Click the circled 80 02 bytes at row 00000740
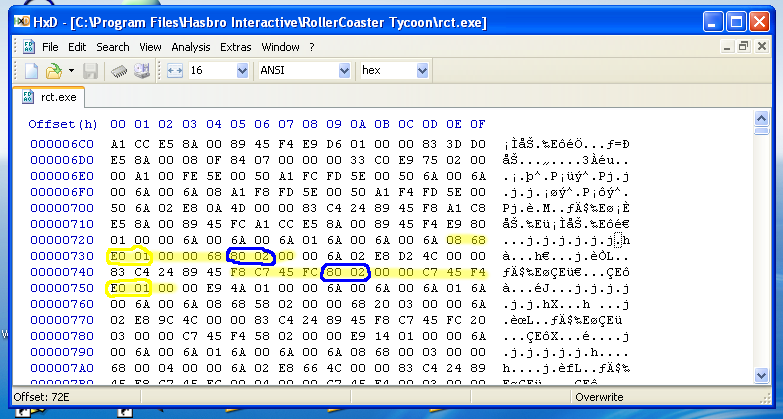 (345, 272)
